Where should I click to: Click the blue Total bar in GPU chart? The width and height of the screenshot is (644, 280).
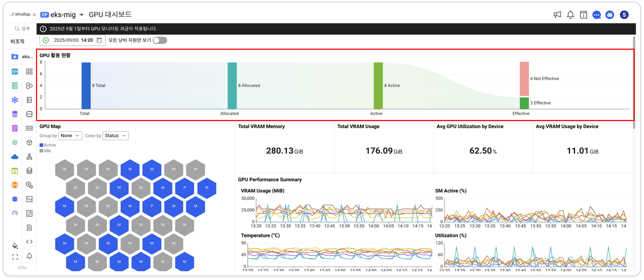point(86,85)
